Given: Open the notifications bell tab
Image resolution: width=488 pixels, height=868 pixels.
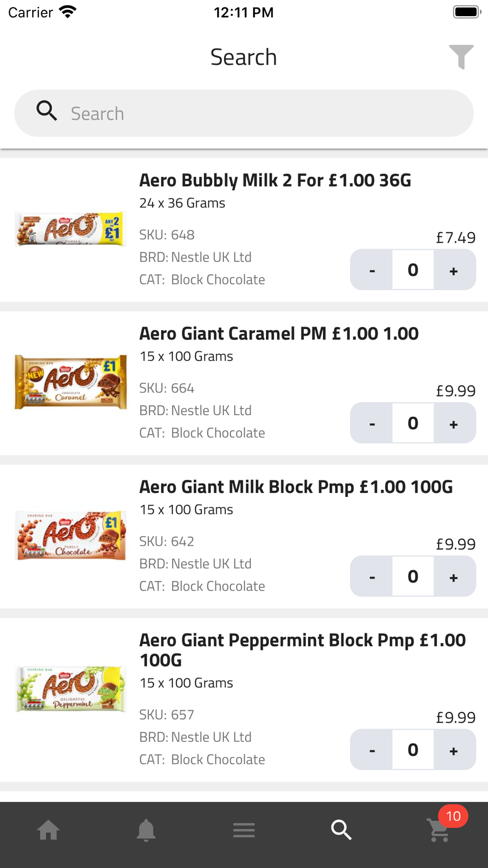Looking at the screenshot, I should click(146, 830).
